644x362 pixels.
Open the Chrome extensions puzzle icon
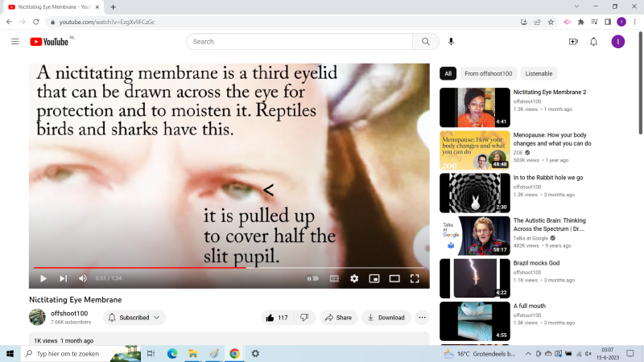click(580, 23)
